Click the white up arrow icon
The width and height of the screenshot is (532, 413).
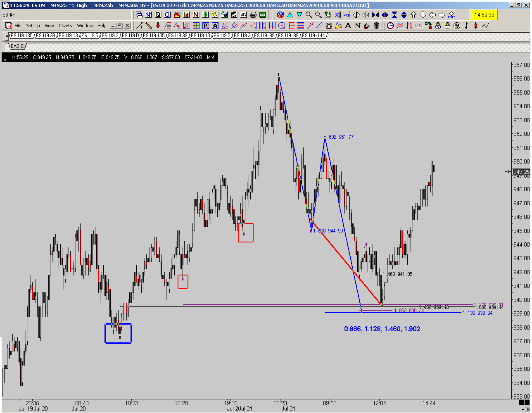[413, 15]
